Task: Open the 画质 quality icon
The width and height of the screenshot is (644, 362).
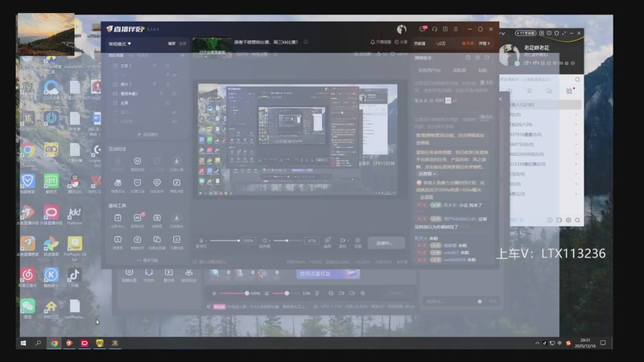Action: coord(328,241)
